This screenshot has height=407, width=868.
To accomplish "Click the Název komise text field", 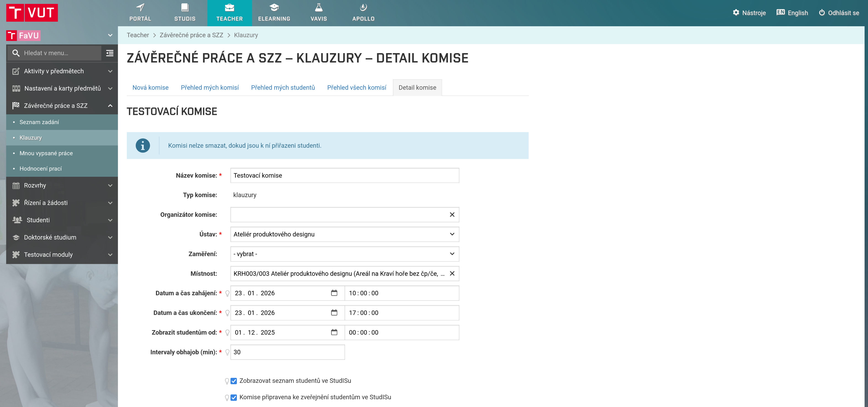I will point(344,175).
